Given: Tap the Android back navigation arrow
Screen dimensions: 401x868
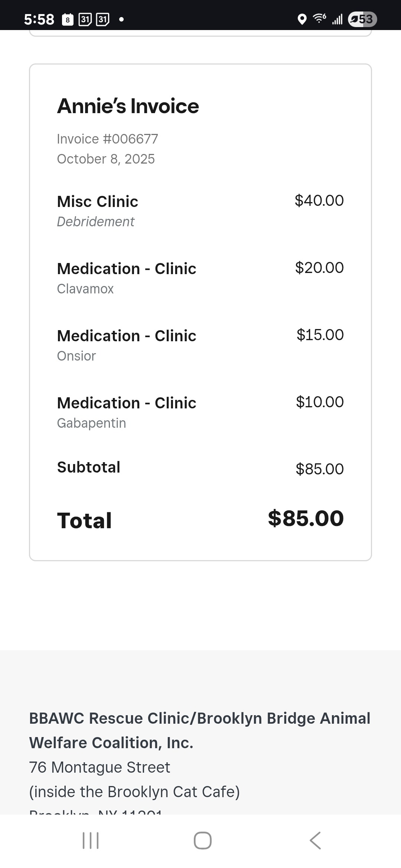Looking at the screenshot, I should (x=315, y=840).
